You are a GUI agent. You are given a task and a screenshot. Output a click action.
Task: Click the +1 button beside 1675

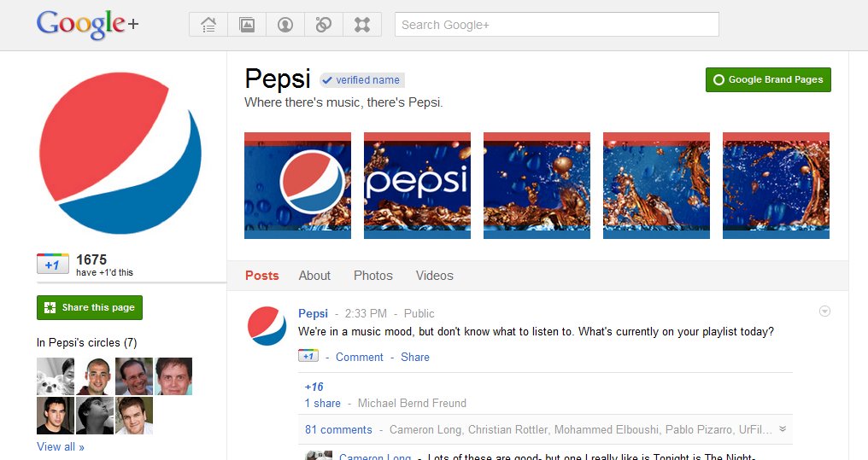(53, 265)
